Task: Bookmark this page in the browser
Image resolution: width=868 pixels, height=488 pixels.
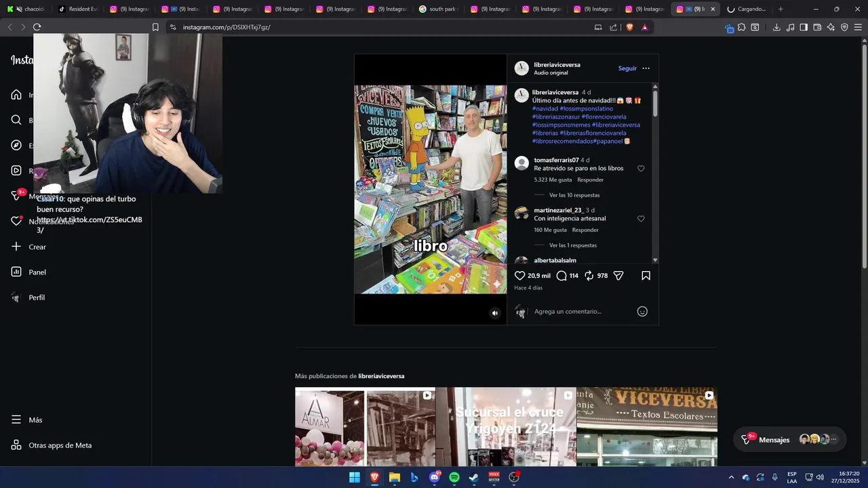Action: pos(155,27)
